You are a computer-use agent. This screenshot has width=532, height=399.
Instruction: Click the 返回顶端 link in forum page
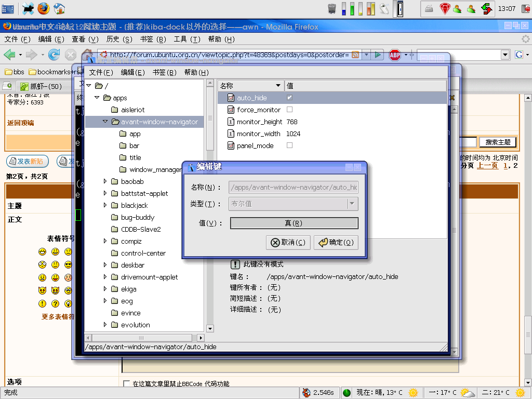[21, 123]
